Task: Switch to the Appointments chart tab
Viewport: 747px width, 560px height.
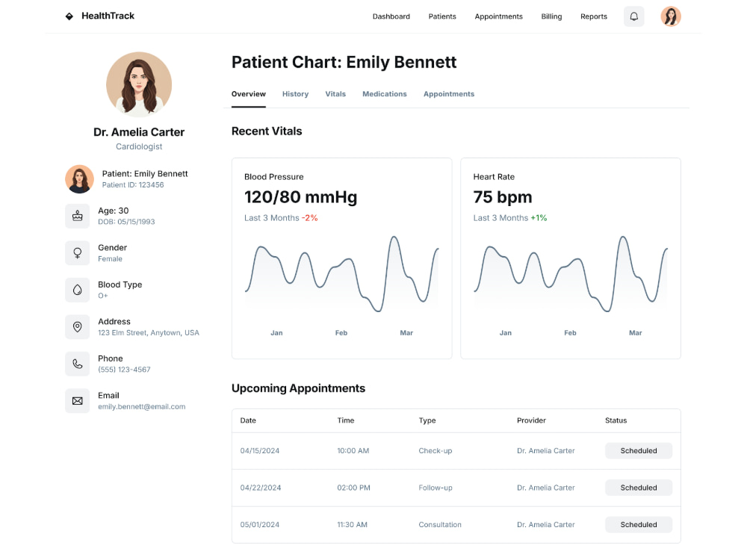Action: pos(449,94)
